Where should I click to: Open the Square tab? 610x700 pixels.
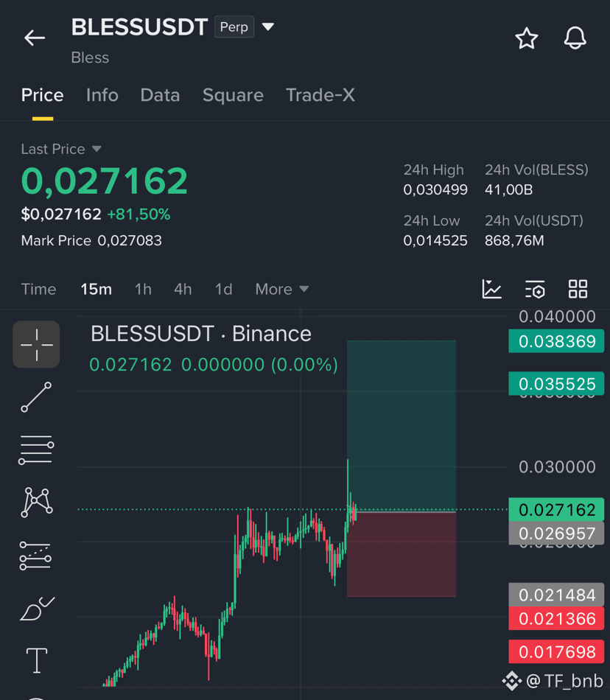233,95
